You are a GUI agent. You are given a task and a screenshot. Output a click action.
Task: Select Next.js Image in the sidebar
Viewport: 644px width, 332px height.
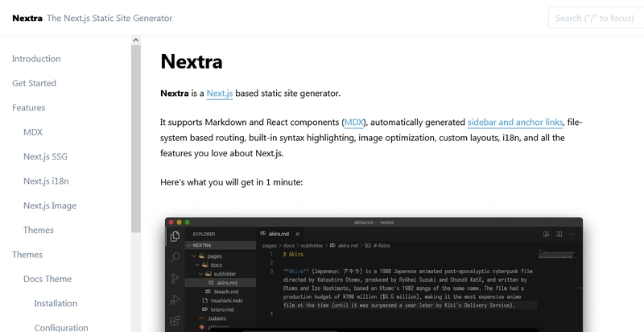tap(50, 205)
